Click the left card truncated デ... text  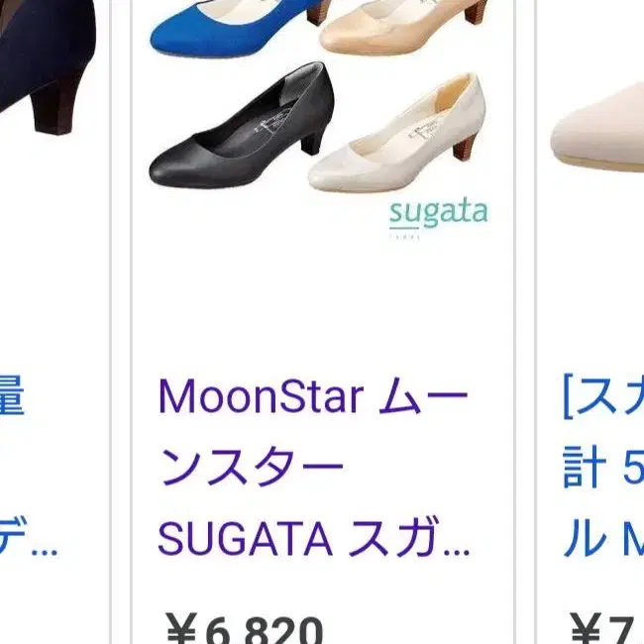[29, 538]
